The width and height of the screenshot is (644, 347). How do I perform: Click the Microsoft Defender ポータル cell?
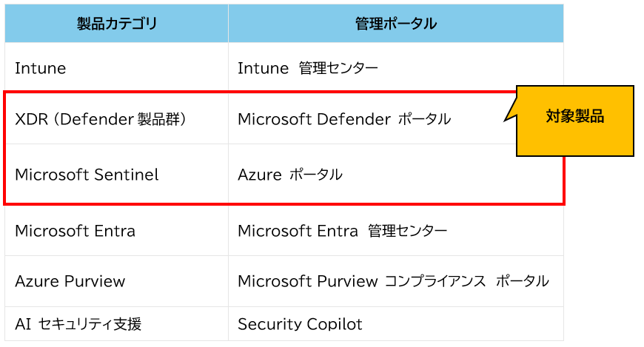point(343,118)
